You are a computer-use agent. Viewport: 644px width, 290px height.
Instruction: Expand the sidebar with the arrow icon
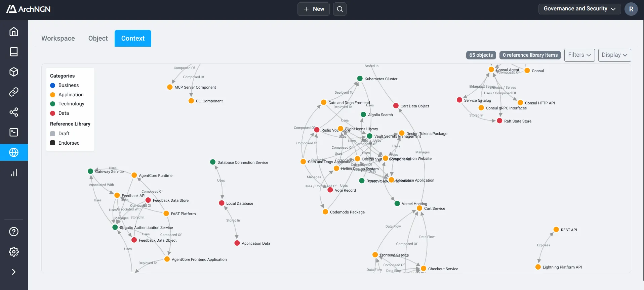pyautogui.click(x=14, y=272)
